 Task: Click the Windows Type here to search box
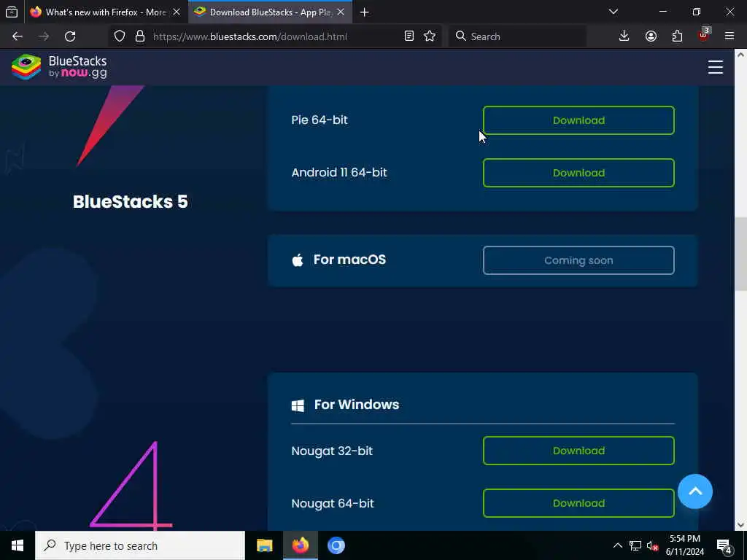pyautogui.click(x=139, y=545)
